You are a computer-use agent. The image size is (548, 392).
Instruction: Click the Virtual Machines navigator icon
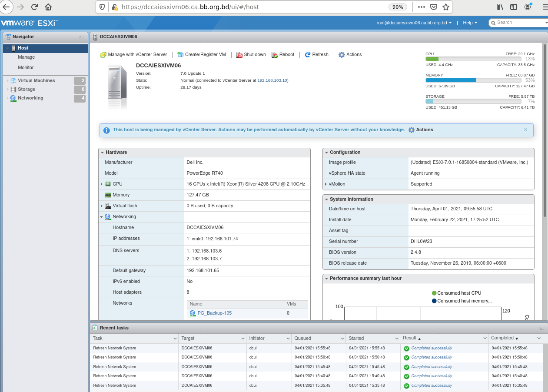[x=13, y=81]
